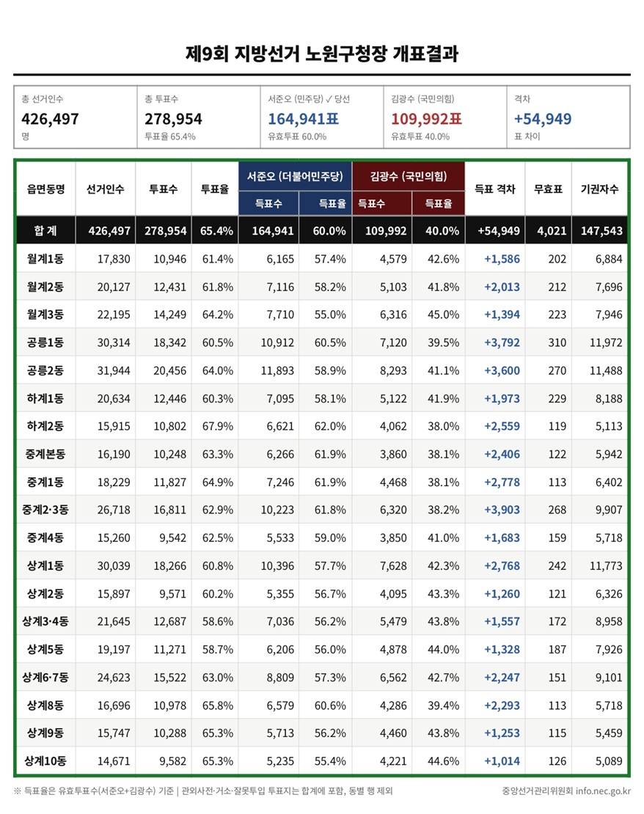Click the 합 계 total row label
Viewport: 644px width, 814px height.
[x=45, y=230]
